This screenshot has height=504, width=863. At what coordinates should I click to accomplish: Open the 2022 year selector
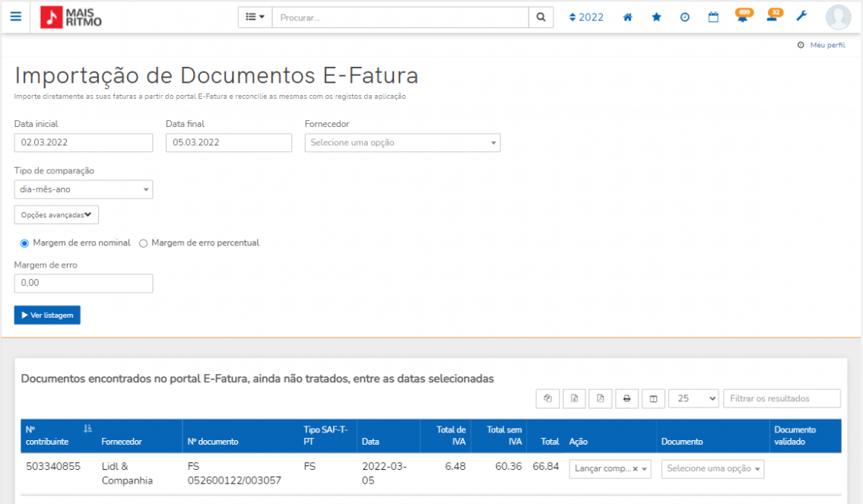(x=586, y=17)
